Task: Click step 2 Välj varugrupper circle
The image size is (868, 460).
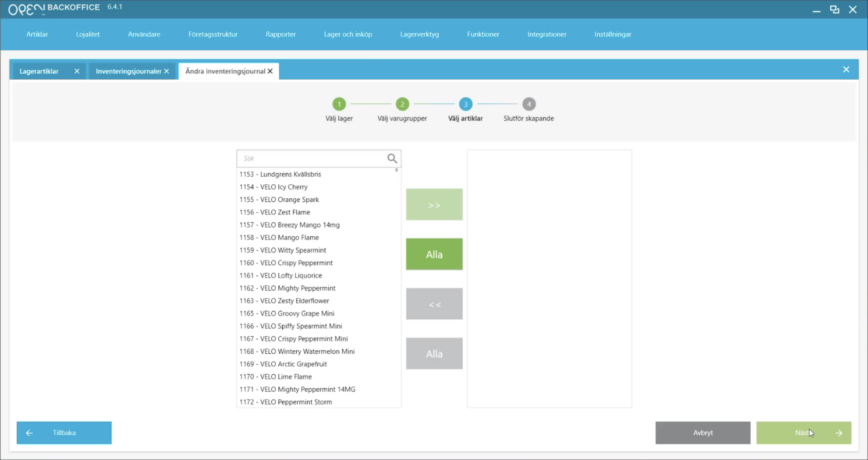Action: click(402, 104)
